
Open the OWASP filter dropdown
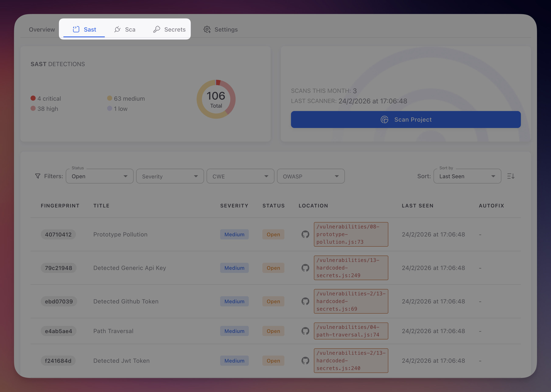pyautogui.click(x=311, y=176)
